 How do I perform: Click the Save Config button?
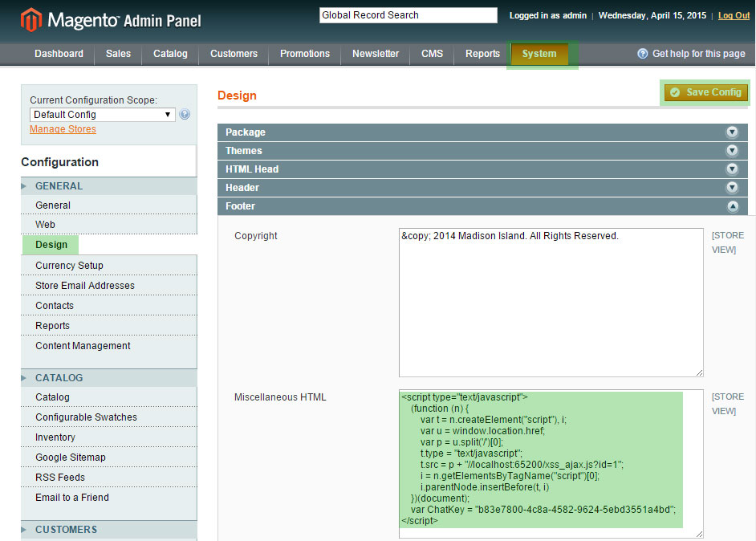tap(706, 92)
